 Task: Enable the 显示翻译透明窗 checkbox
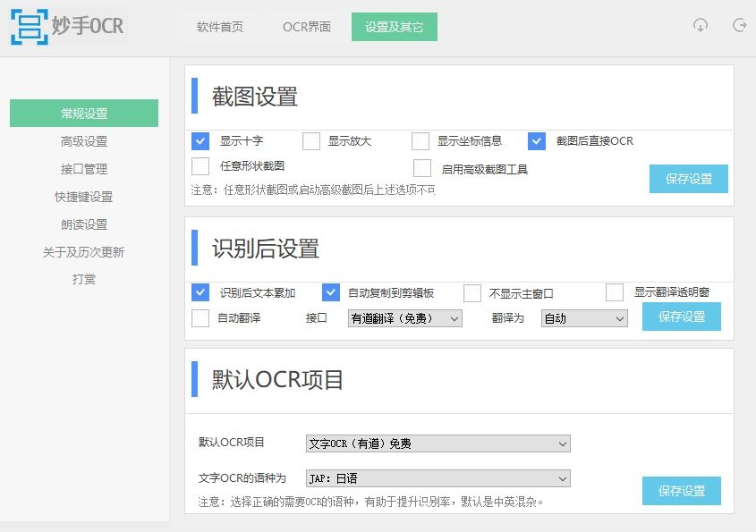pyautogui.click(x=615, y=292)
